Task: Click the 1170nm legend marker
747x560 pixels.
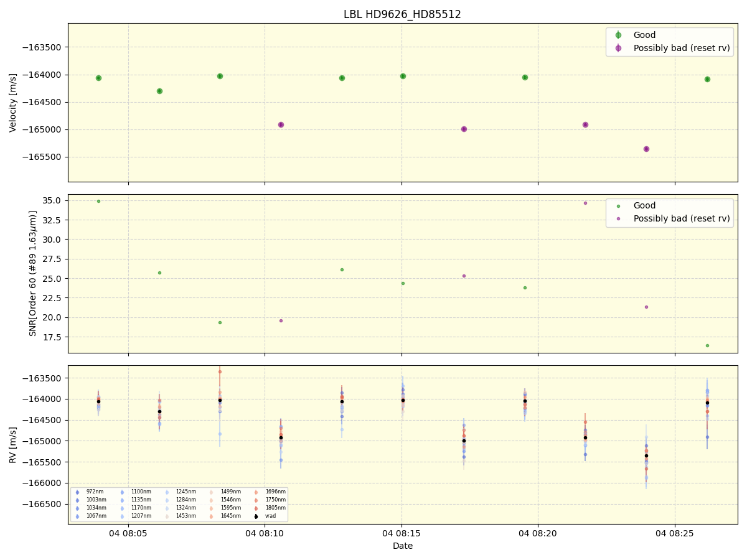Action: [122, 508]
